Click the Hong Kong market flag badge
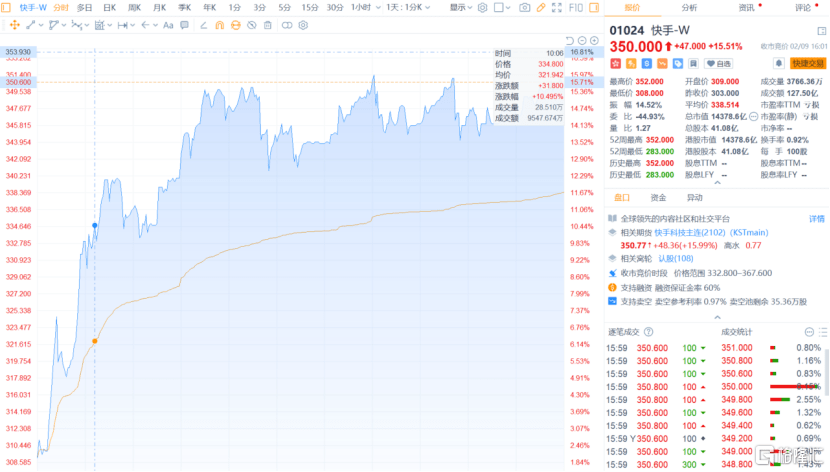The width and height of the screenshot is (830, 472). click(x=615, y=63)
